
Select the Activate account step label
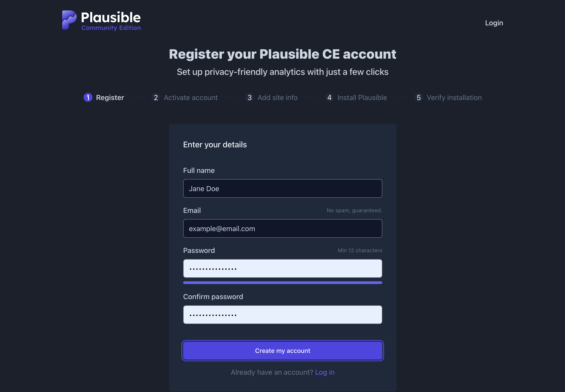(x=191, y=98)
